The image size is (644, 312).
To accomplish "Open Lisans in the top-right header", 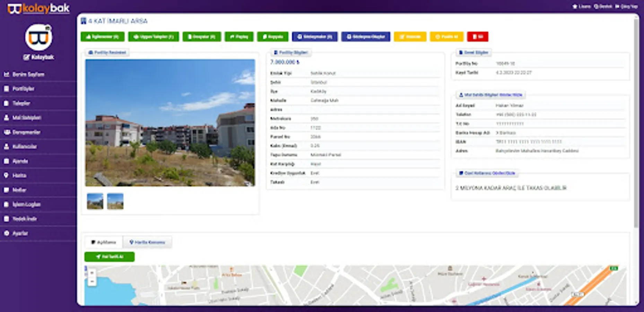I will pyautogui.click(x=582, y=6).
